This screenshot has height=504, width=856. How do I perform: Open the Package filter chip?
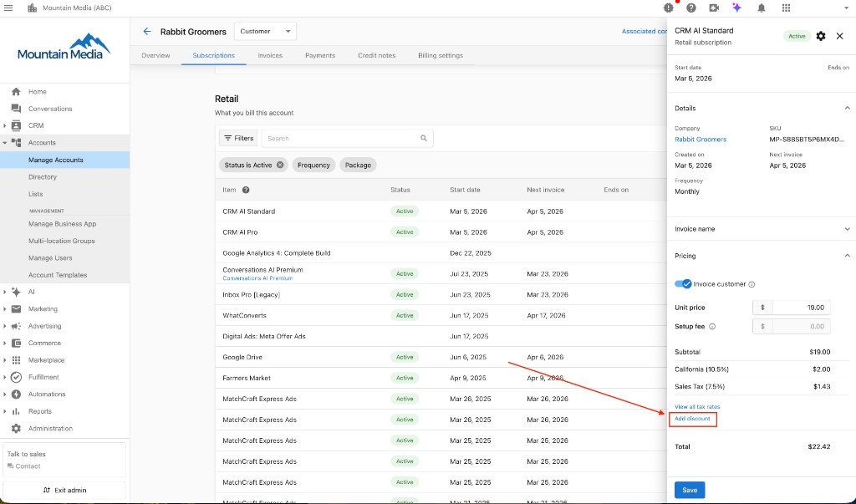point(358,165)
